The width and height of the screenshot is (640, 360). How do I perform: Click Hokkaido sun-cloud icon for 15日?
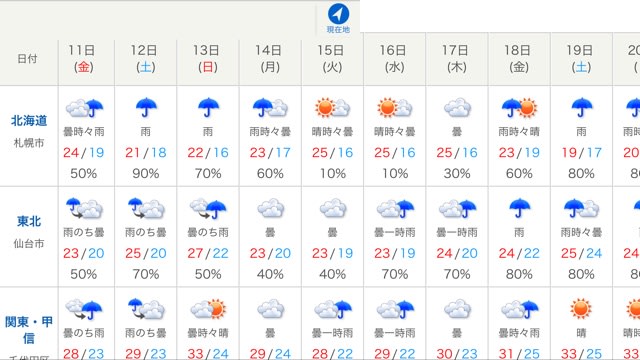332,108
